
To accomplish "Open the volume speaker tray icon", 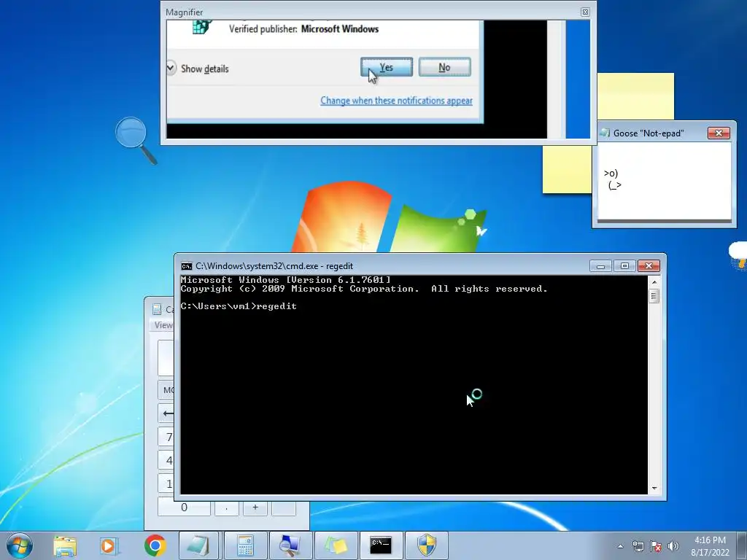I will click(x=673, y=546).
